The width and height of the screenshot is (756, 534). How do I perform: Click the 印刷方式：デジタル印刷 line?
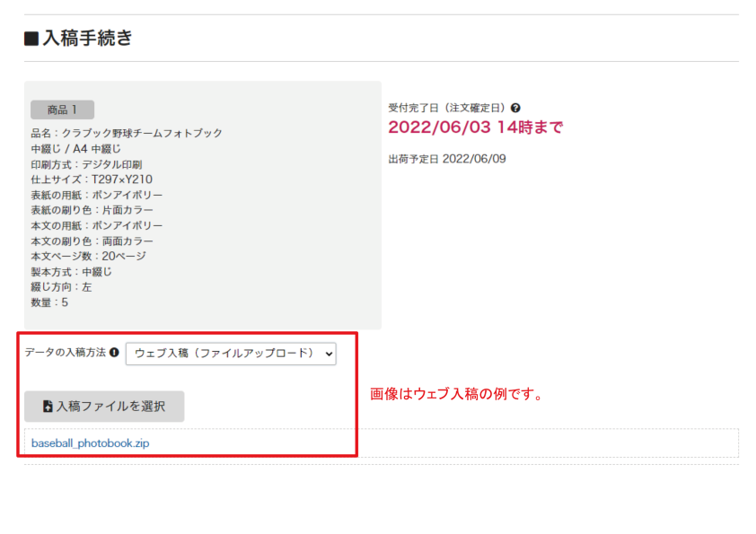pyautogui.click(x=86, y=164)
